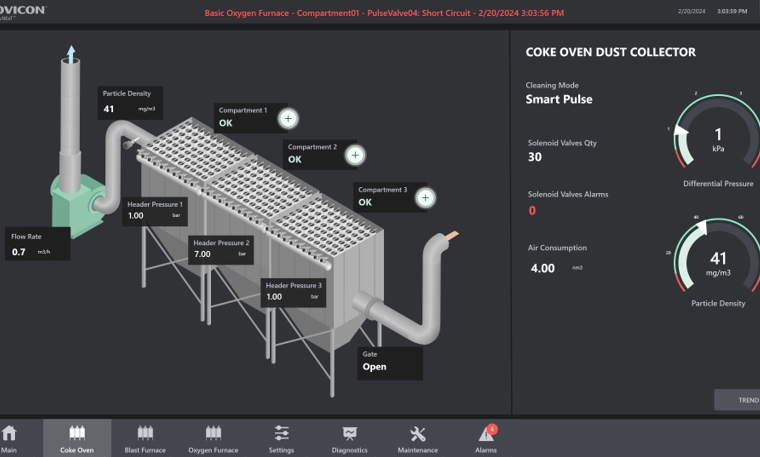This screenshot has width=760, height=457.
Task: Click the date 2/20/2024 in header
Action: point(692,11)
